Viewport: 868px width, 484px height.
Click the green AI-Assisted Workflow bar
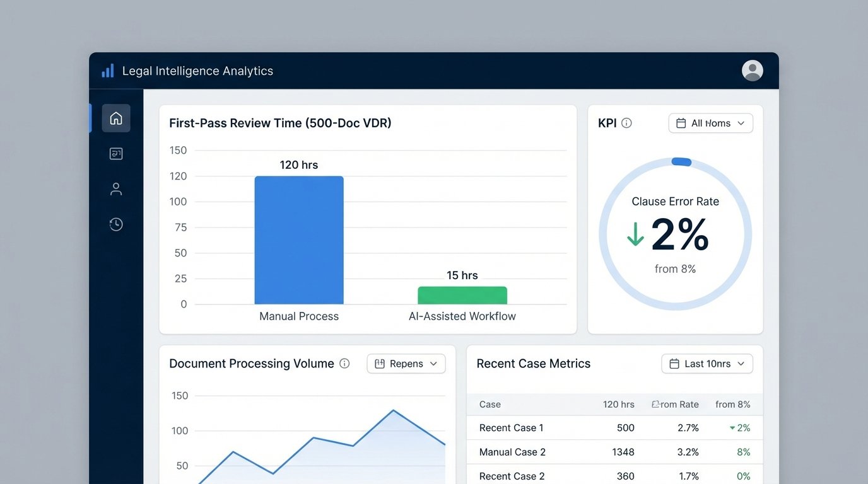coord(462,295)
